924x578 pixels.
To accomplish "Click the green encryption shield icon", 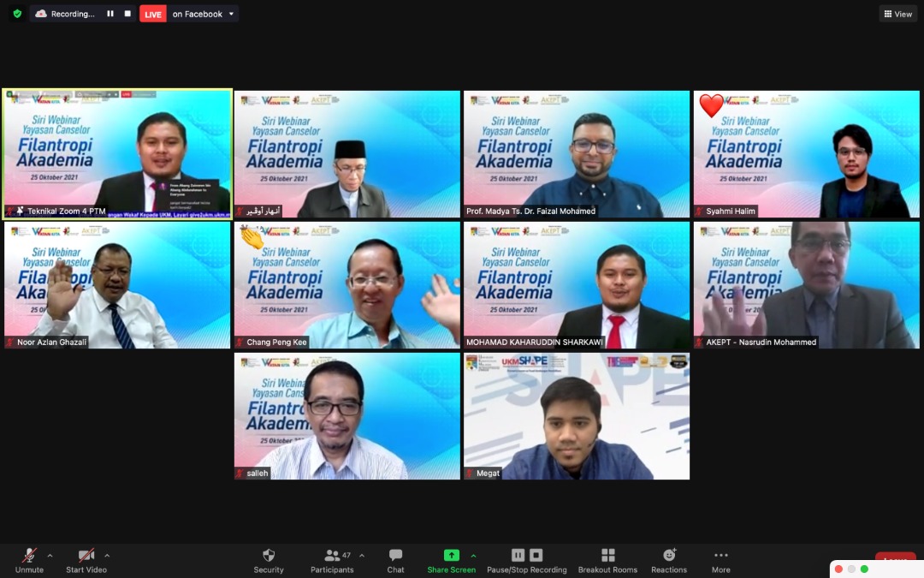I will [x=17, y=14].
